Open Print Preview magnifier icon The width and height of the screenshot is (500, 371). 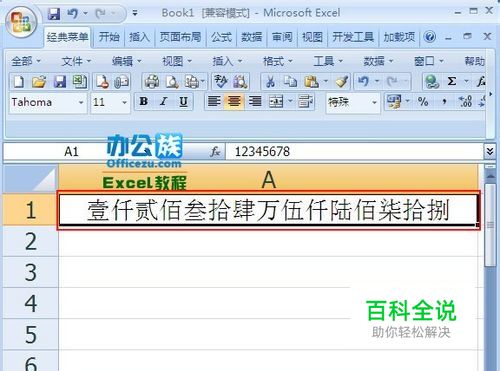172,82
